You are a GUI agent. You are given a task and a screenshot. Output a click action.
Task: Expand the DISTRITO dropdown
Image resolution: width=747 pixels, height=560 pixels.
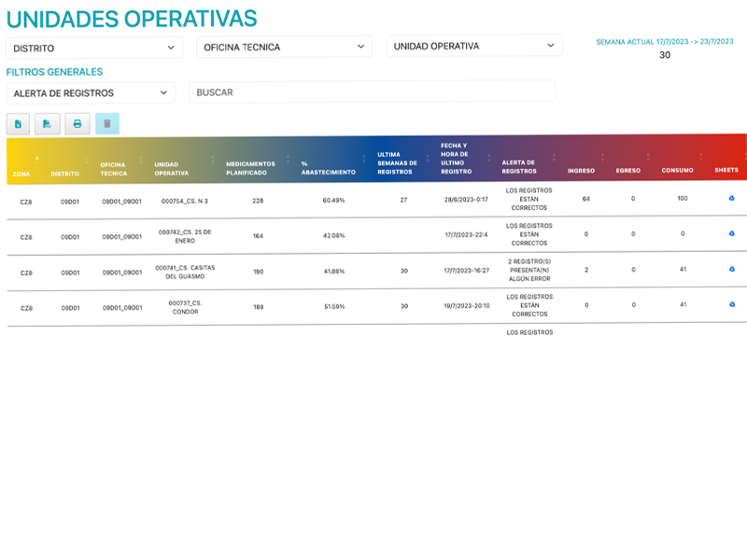pyautogui.click(x=93, y=48)
